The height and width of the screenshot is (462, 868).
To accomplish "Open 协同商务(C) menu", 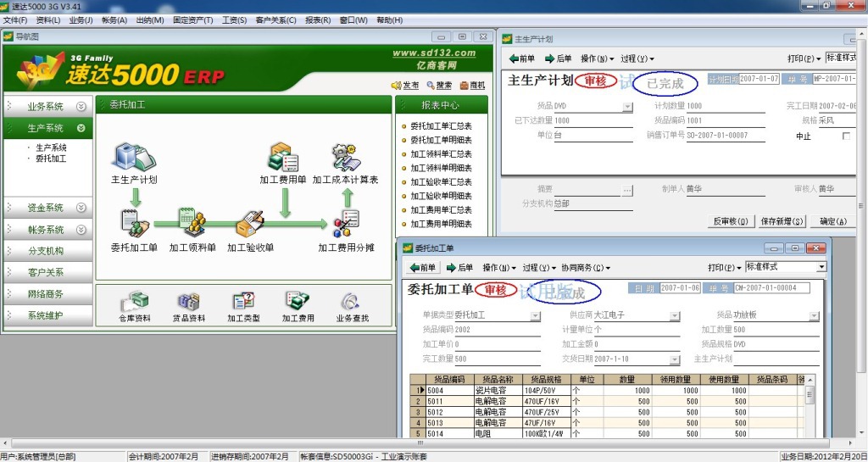I will pyautogui.click(x=587, y=268).
